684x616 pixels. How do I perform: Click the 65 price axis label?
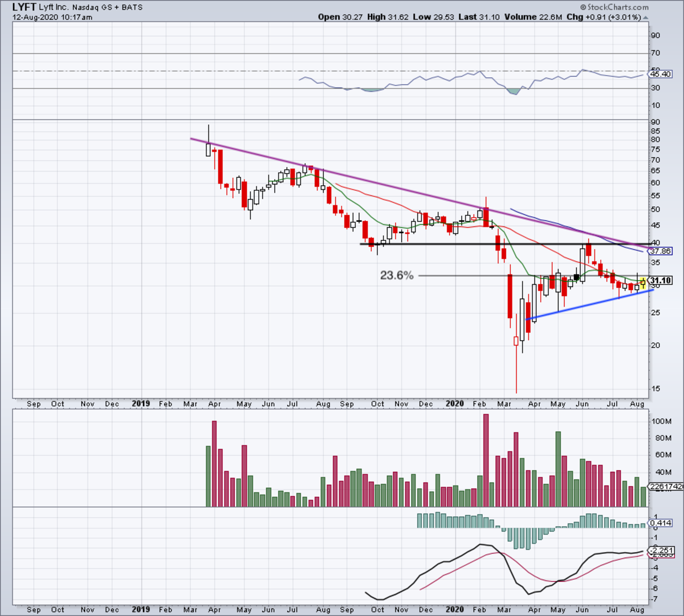click(x=655, y=171)
